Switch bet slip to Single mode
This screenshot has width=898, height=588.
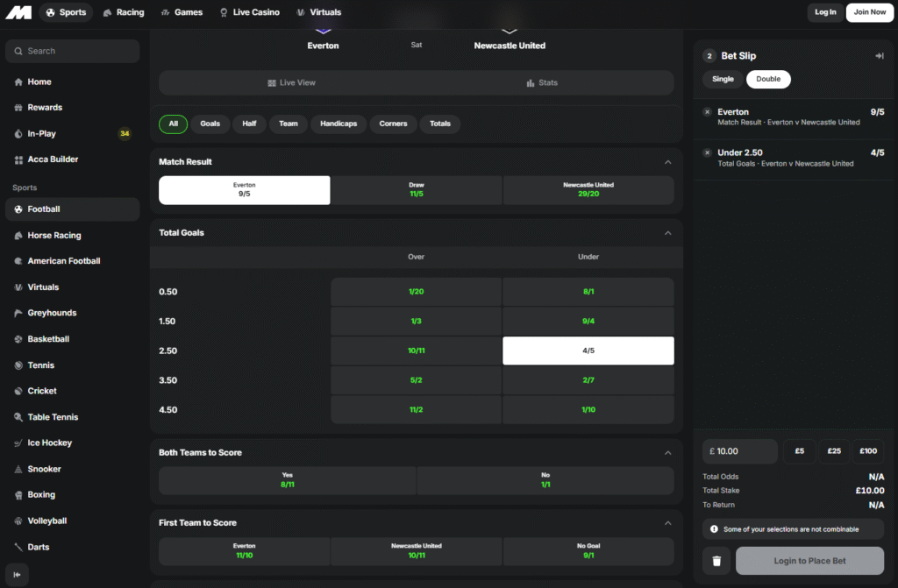click(x=722, y=79)
